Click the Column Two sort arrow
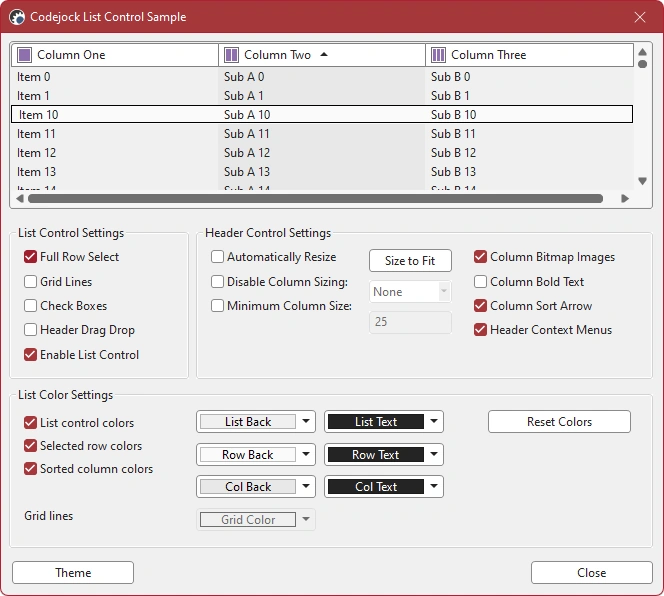This screenshot has height=596, width=664. [324, 54]
